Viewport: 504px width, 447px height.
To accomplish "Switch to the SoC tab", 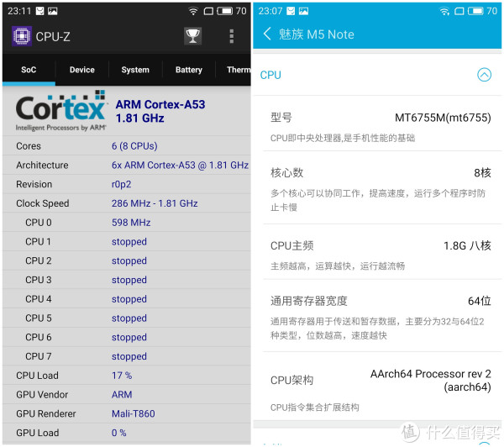I will tap(29, 70).
